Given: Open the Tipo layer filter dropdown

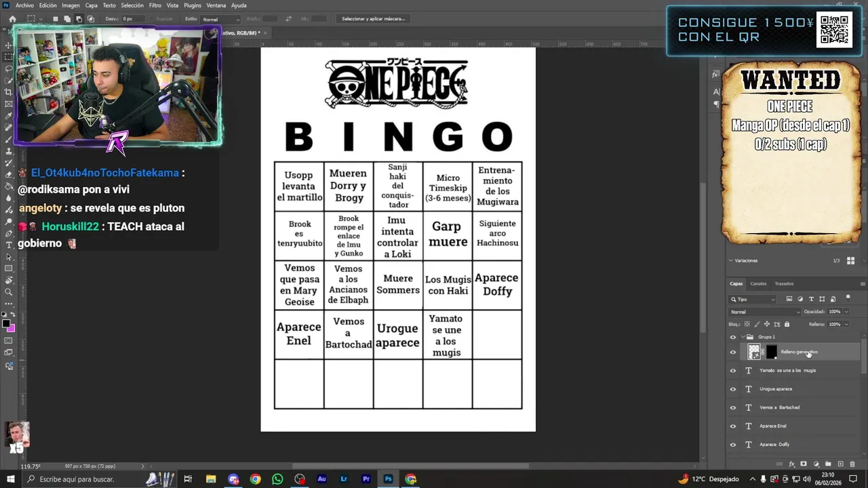Looking at the screenshot, I should point(753,299).
